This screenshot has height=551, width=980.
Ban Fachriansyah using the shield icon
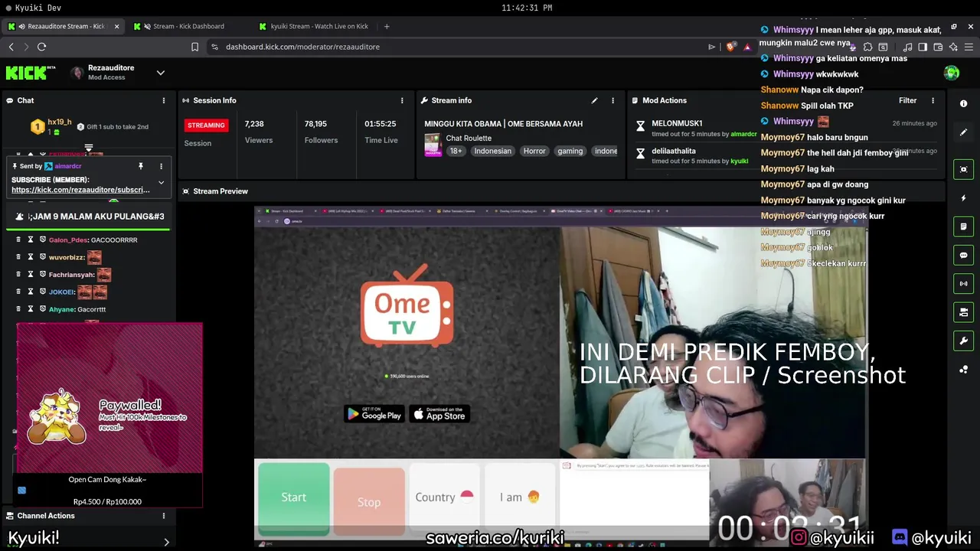[x=43, y=274]
